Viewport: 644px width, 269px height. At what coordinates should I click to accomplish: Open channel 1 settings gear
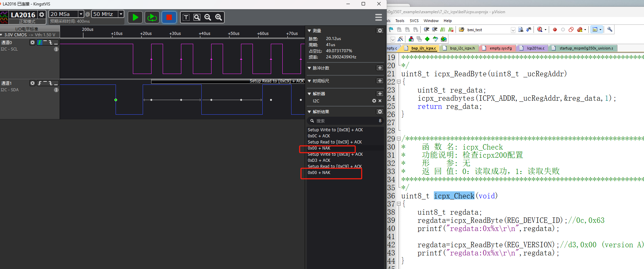(x=33, y=83)
